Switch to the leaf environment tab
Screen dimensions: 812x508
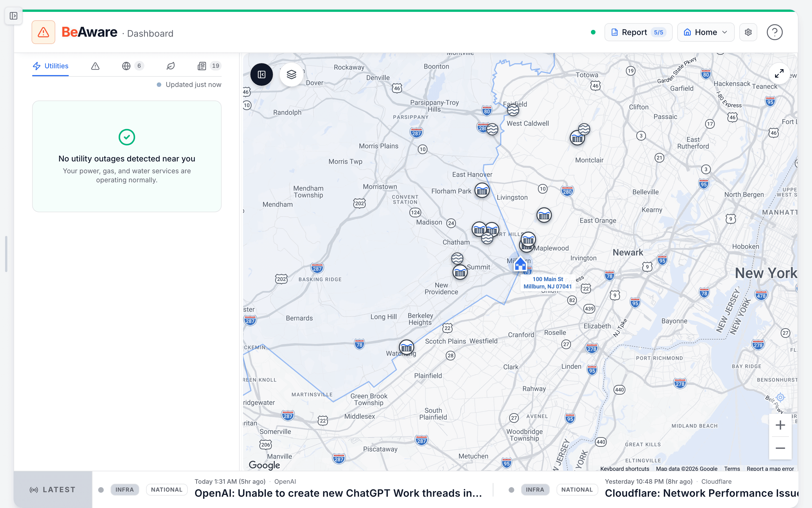(171, 66)
